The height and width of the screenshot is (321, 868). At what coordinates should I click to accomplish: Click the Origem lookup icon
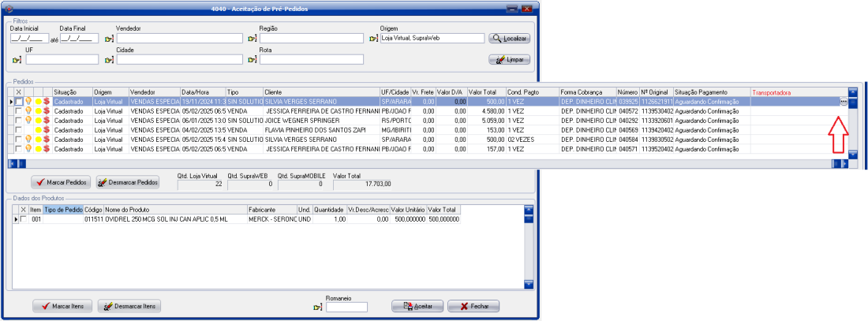373,38
